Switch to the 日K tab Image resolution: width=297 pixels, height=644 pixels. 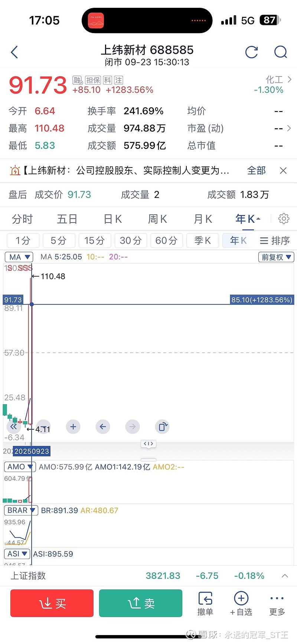(x=112, y=219)
